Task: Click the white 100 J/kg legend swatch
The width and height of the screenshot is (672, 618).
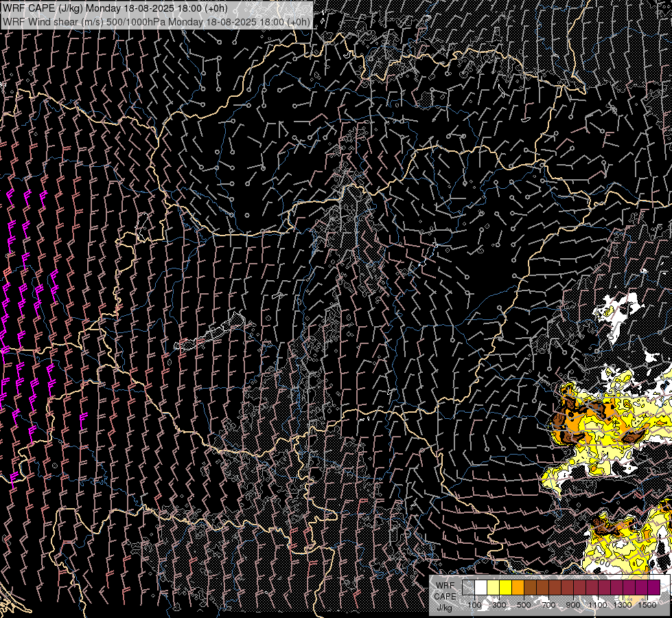Action: (481, 588)
